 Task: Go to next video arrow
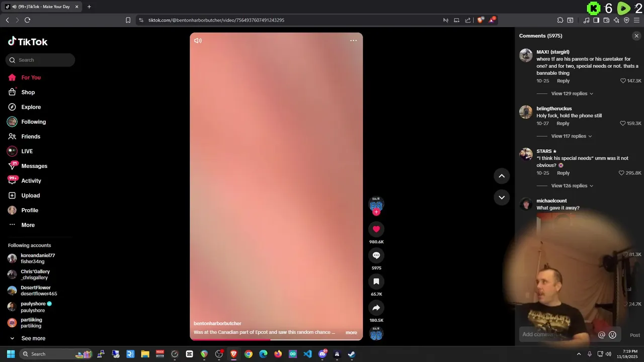tap(502, 197)
